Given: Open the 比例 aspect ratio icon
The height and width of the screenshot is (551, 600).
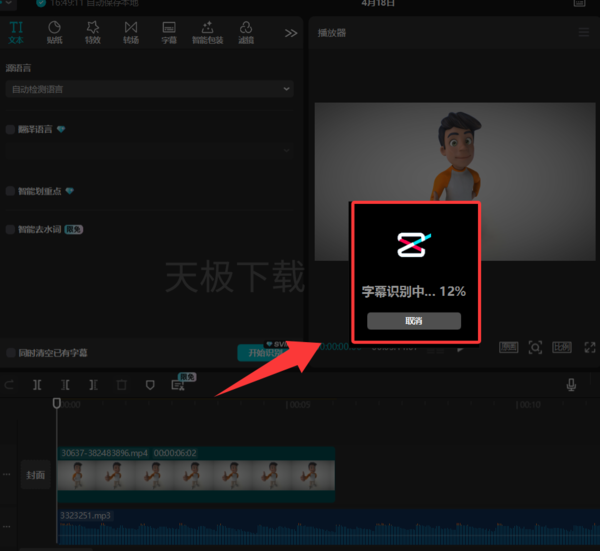Looking at the screenshot, I should [x=562, y=347].
